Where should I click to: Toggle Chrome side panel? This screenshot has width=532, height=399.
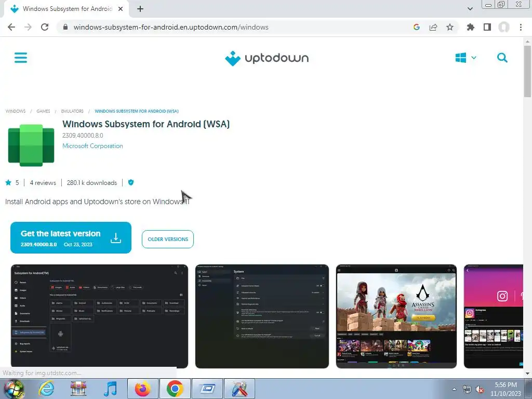487,27
